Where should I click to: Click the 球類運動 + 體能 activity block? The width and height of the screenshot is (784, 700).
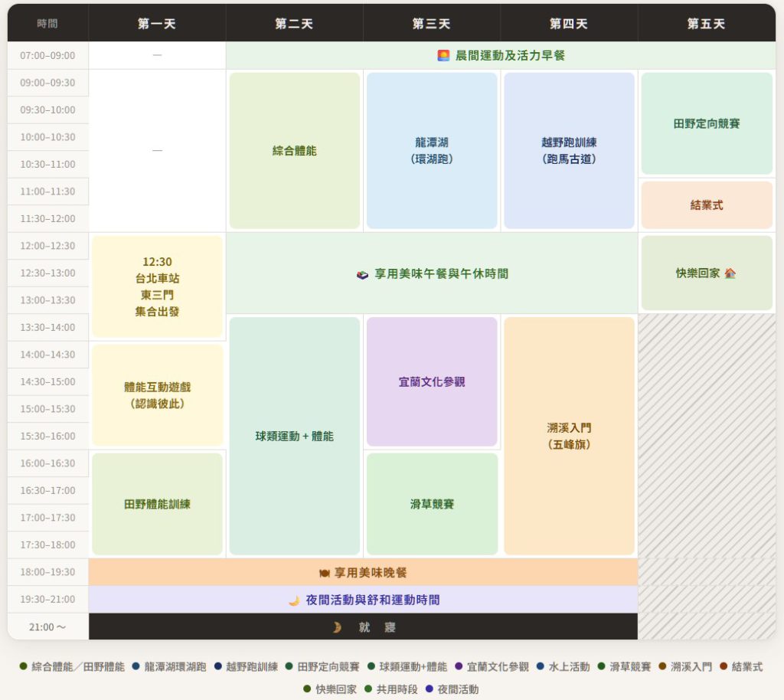pyautogui.click(x=294, y=436)
